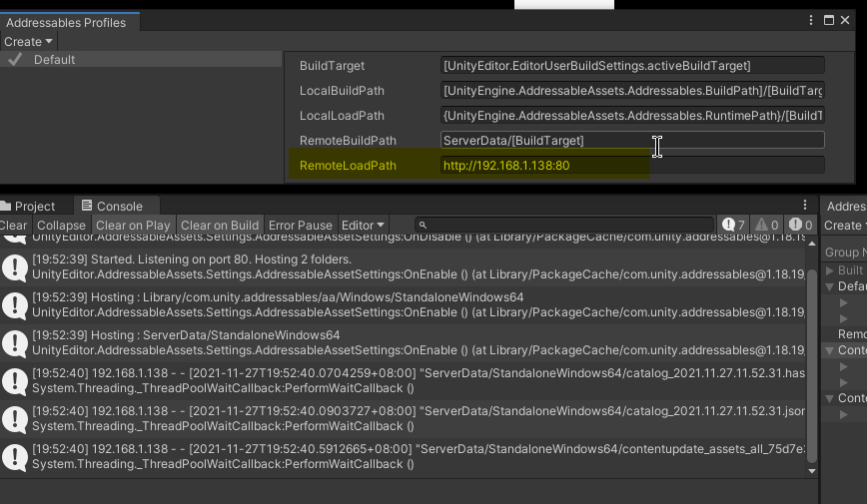The width and height of the screenshot is (867, 504).
Task: Select the catalog .hash request log entry
Action: pos(404,381)
